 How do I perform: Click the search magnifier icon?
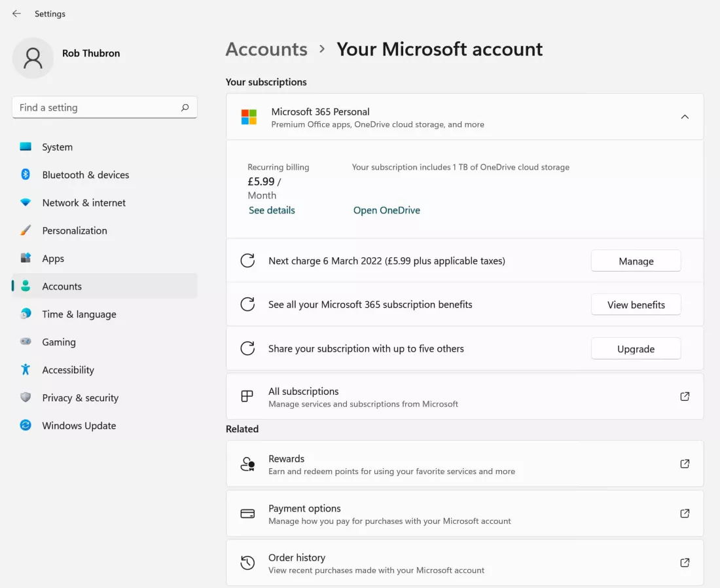(x=185, y=107)
